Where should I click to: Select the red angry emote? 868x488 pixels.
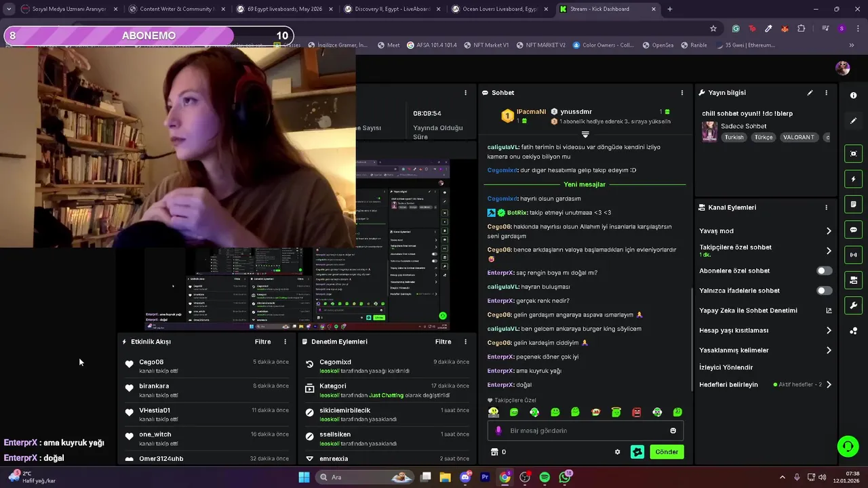tap(637, 412)
